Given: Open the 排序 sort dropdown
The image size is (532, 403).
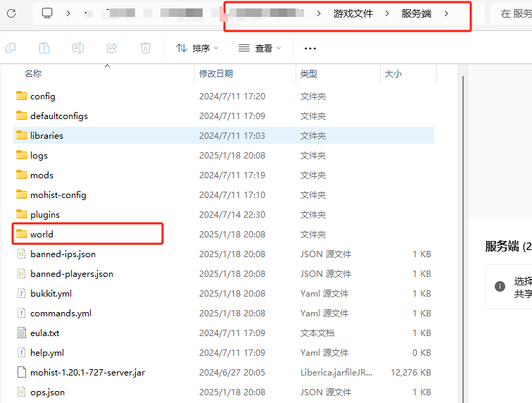Looking at the screenshot, I should 196,48.
